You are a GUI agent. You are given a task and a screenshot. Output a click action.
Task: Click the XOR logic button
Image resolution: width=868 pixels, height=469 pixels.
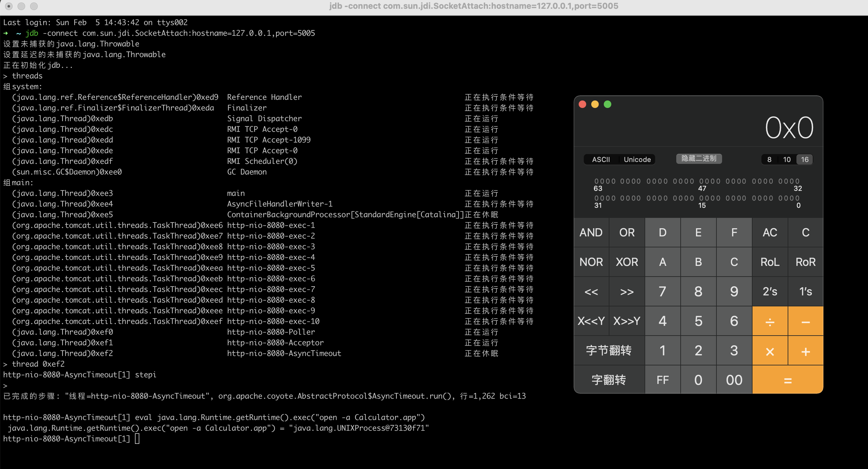tap(627, 261)
